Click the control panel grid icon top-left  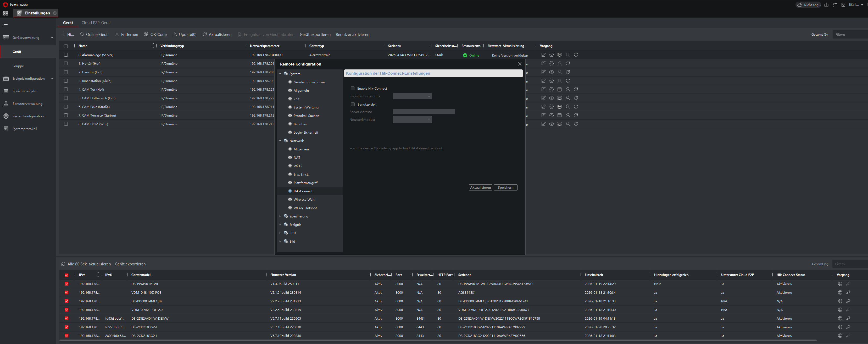point(5,13)
